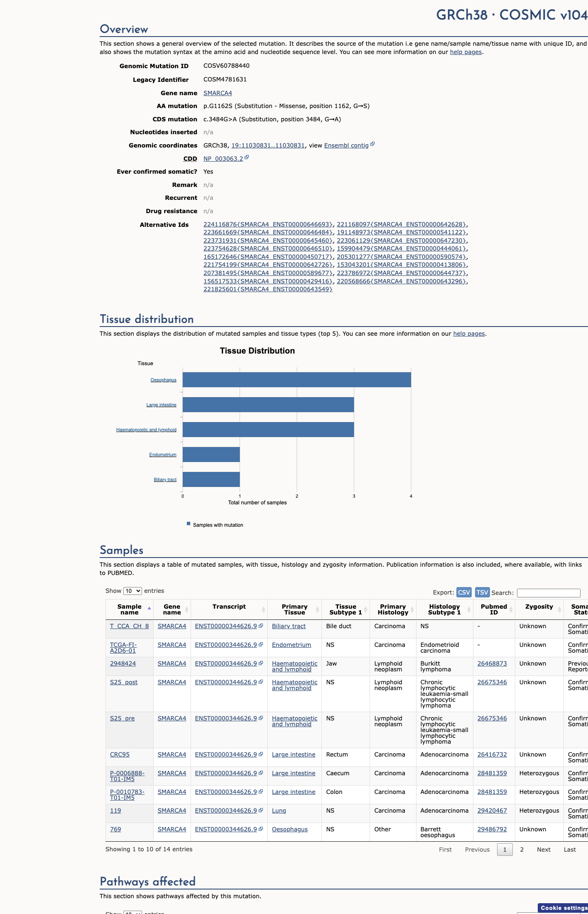Screen dimensions: 588x914
Task: Click sort arrows on Histology Subtype 1 column
Action: click(469, 609)
